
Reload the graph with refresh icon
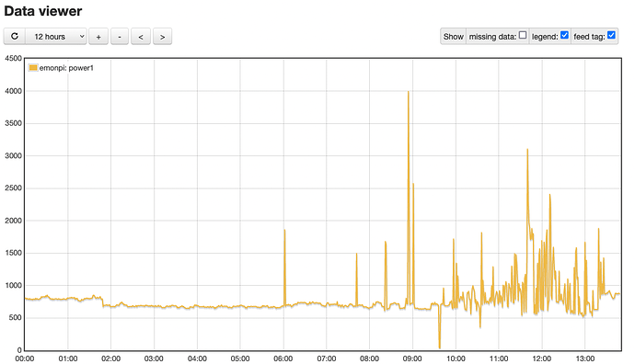tap(15, 37)
